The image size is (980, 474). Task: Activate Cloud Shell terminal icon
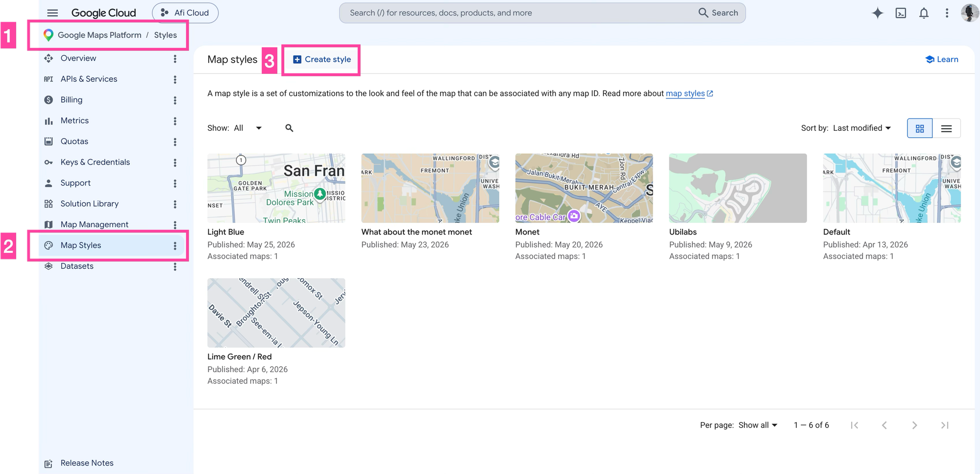[x=901, y=13]
